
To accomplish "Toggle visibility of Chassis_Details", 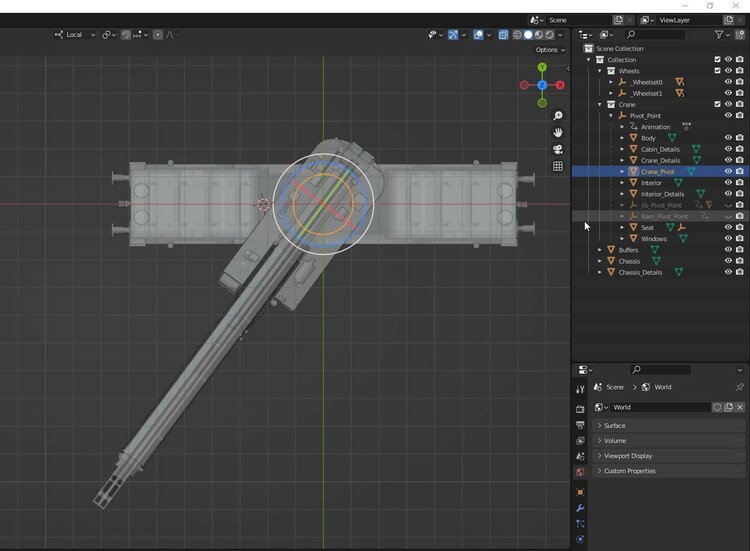I will click(728, 272).
